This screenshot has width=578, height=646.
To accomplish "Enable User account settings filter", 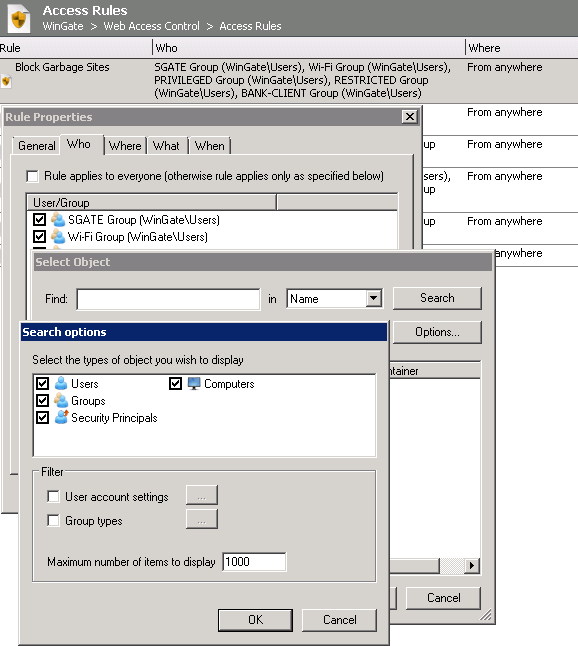I will click(53, 496).
